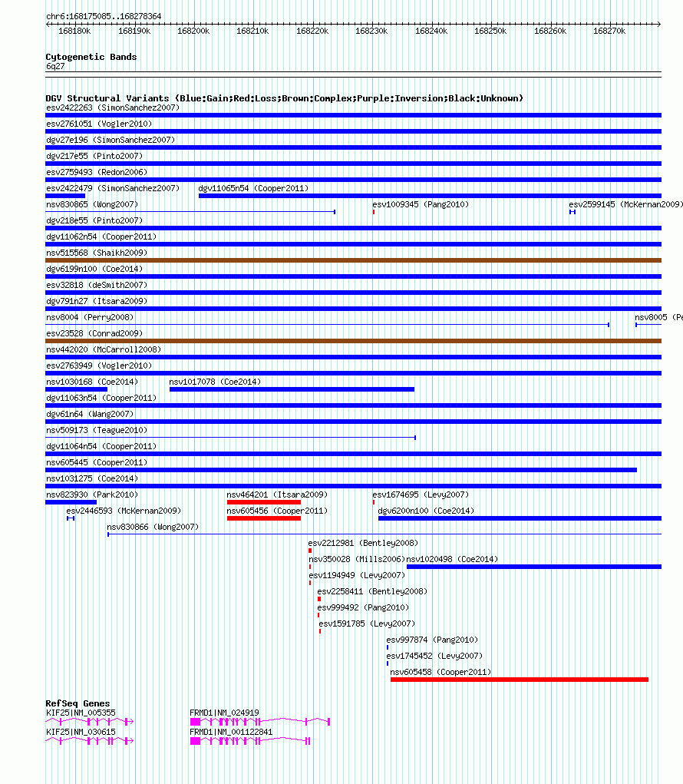Select the esv2761051 (Vogler2010) variant label
Image resolution: width=683 pixels, height=784 pixels.
[99, 124]
